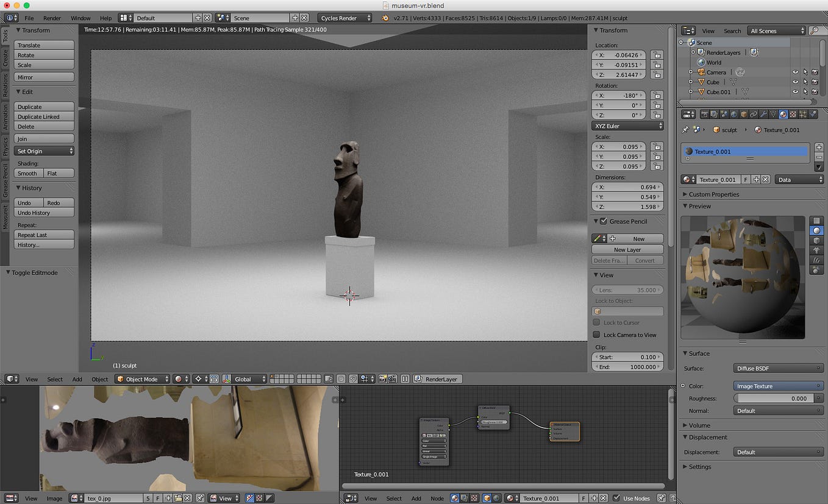Toggle visibility eye for Cube
Viewport: 828px width, 504px height.
click(795, 82)
